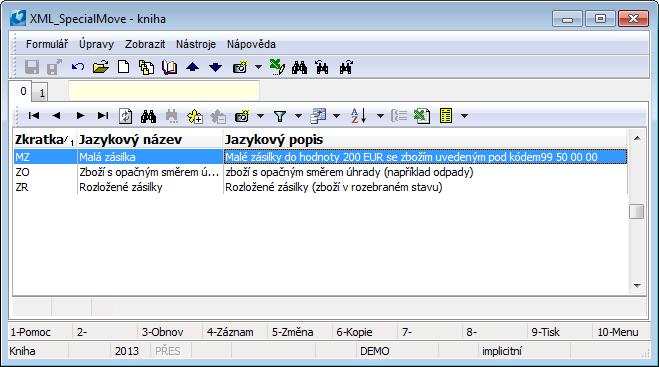Click the 5-Změna function key button
Viewport: 659px width, 367px height.
coord(300,332)
